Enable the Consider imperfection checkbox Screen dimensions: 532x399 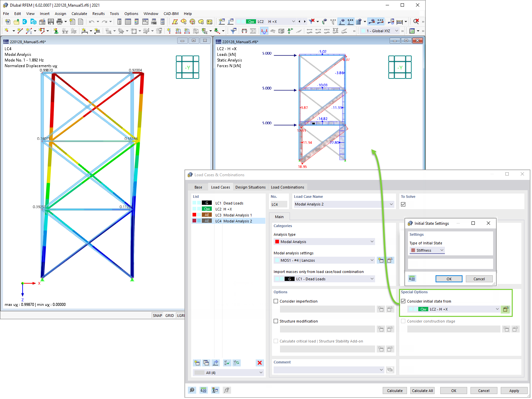[276, 301]
